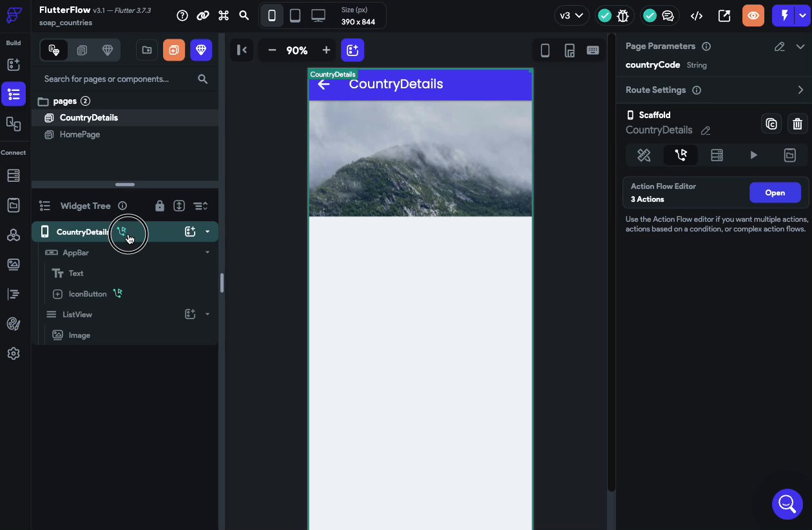Toggle the on-screen keyboard preview

593,50
